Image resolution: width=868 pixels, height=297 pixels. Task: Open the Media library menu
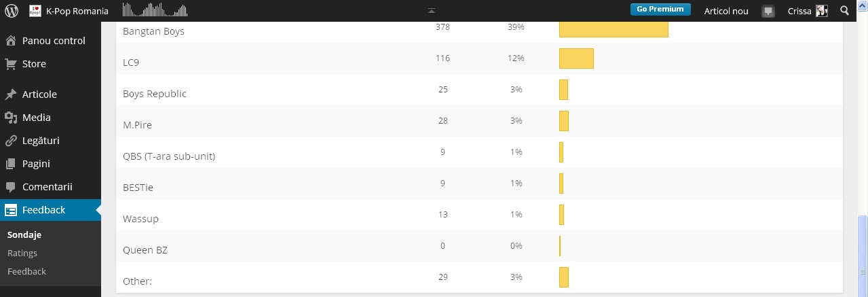(36, 118)
